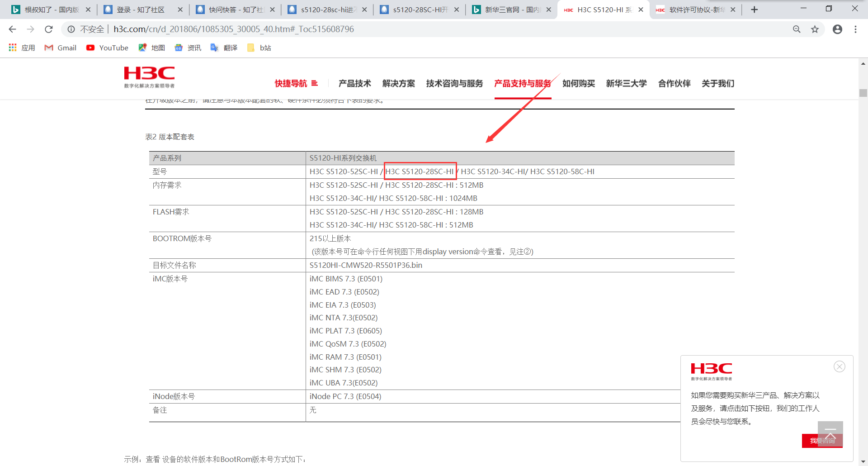Screen dimensions: 868x466
Task: Open the 解决方案 menu
Action: [x=399, y=83]
